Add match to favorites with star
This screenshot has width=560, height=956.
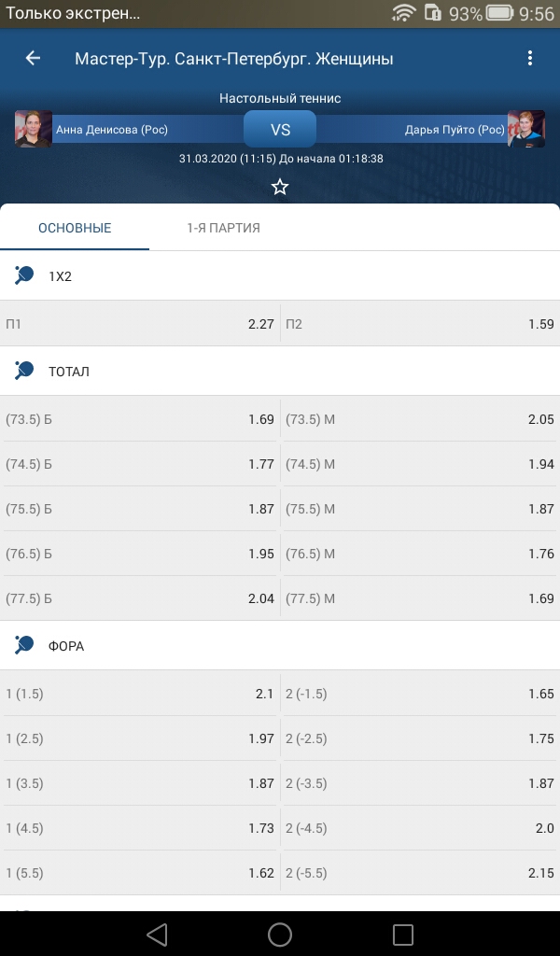[280, 187]
